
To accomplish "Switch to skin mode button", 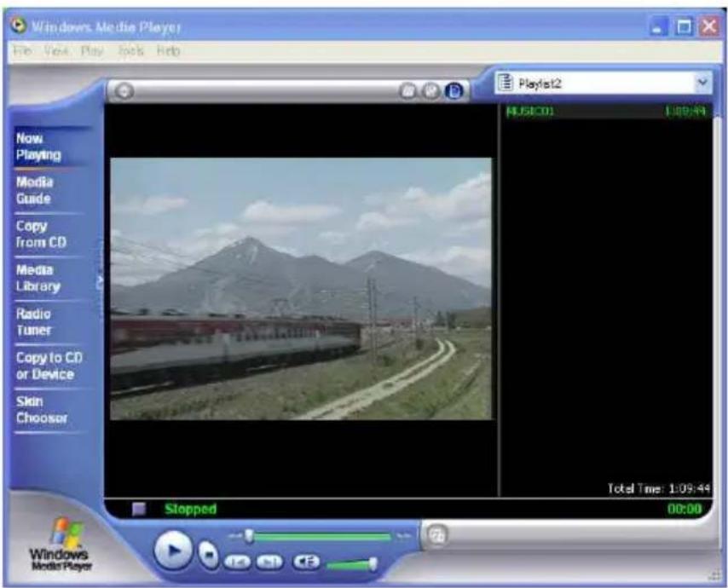I will pos(437,535).
